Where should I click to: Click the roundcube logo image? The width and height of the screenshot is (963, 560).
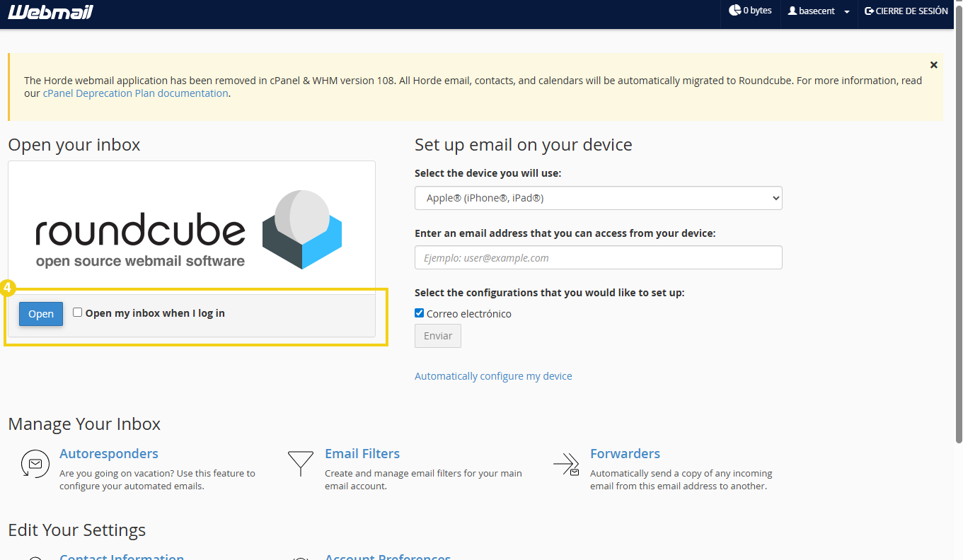point(189,230)
